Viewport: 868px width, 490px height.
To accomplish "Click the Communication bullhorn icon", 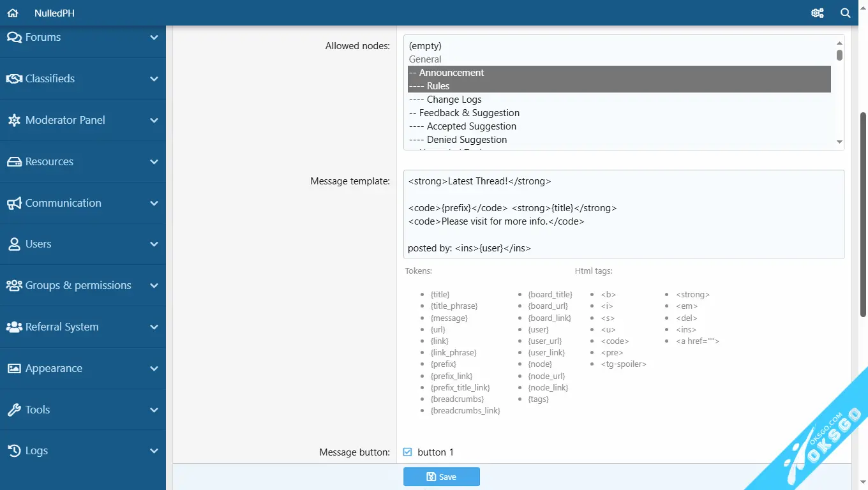I will pos(14,203).
